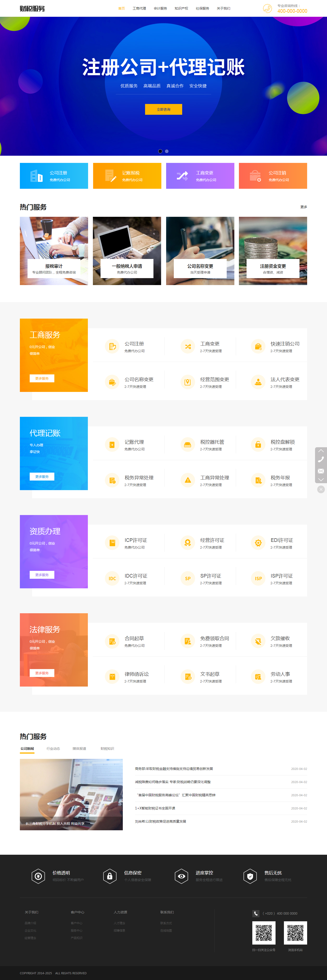Open the 报税审计 service thumbnail
Image resolution: width=327 pixels, height=980 pixels.
[x=54, y=251]
